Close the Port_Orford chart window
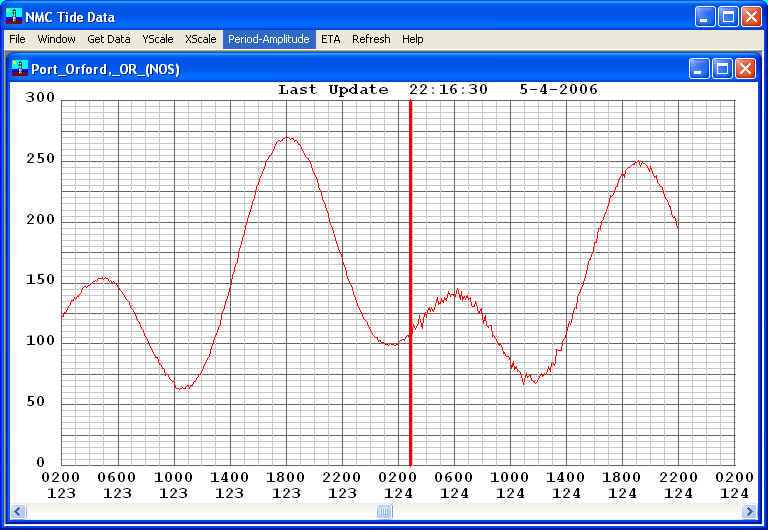Screen dimensions: 768x530 point(745,69)
